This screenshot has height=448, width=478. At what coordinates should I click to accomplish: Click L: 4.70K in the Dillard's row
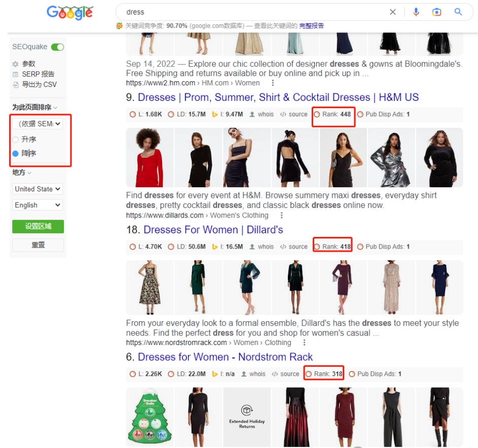(x=145, y=247)
